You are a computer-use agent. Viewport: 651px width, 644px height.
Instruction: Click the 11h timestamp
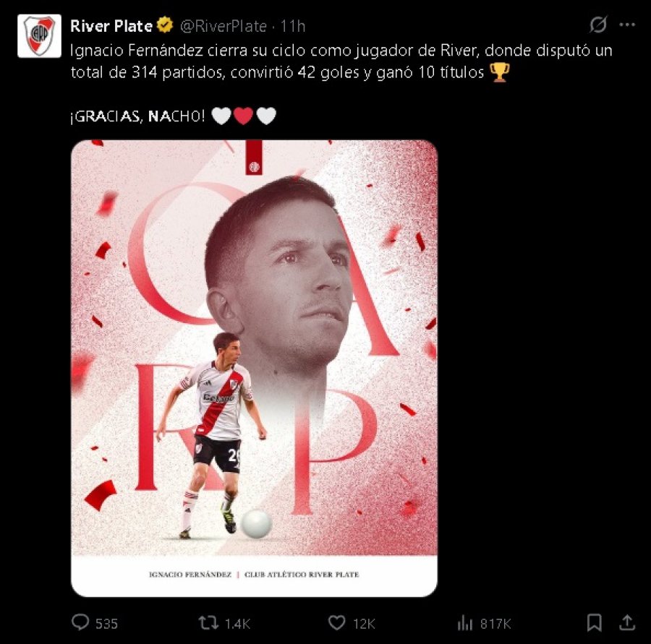[x=293, y=26]
